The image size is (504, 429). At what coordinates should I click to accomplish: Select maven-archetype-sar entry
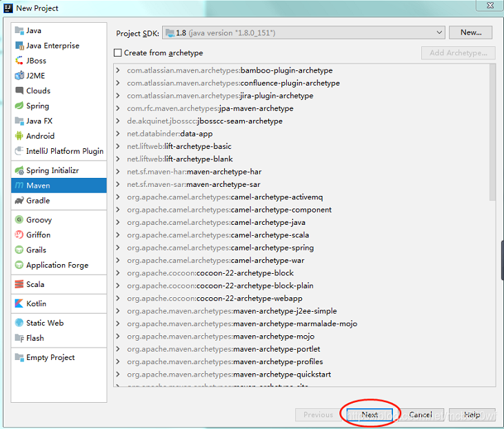coord(194,184)
